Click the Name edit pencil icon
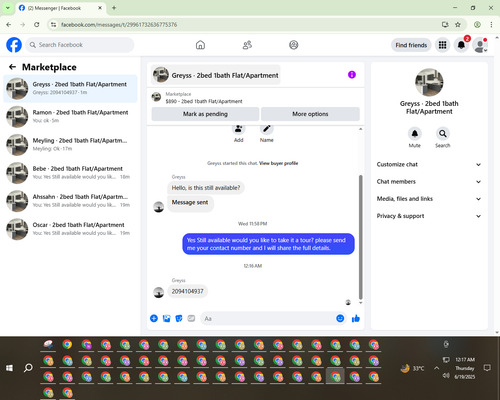 click(267, 129)
